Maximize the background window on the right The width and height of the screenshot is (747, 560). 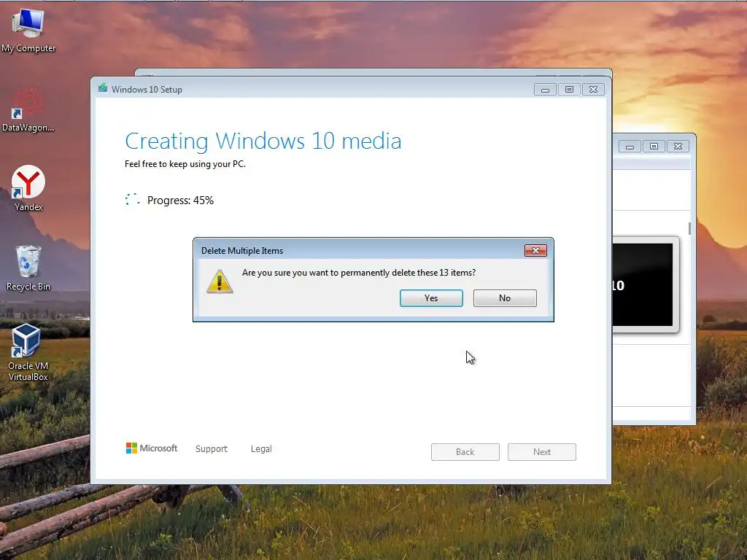[654, 147]
